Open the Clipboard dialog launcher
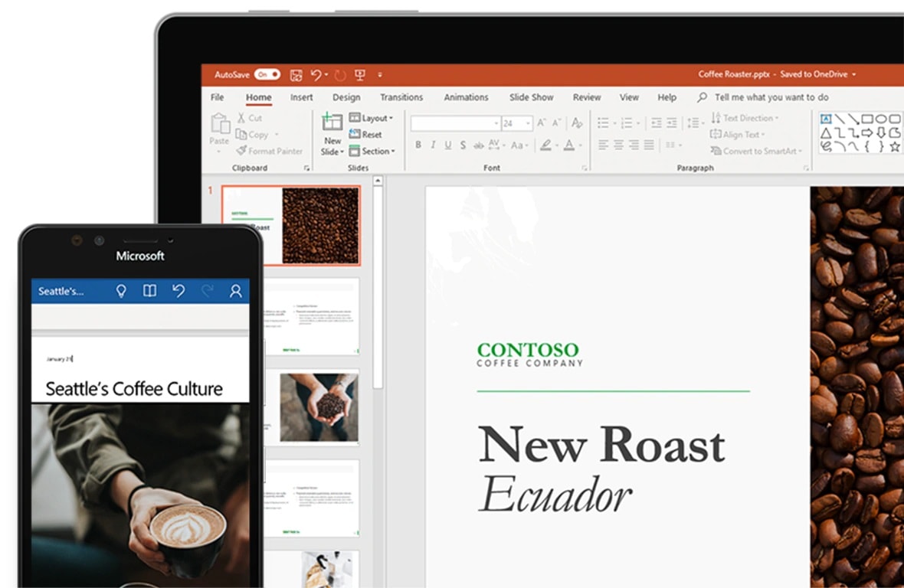904x588 pixels. pos(306,168)
